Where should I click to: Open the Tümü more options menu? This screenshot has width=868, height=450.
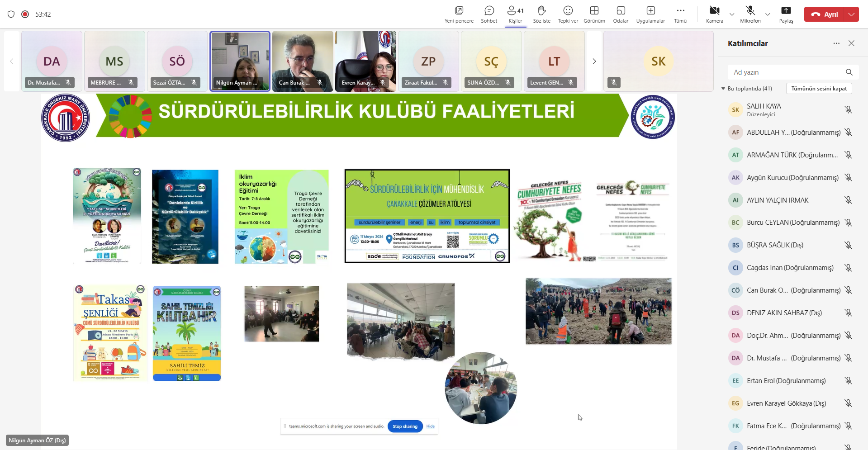pyautogui.click(x=680, y=14)
